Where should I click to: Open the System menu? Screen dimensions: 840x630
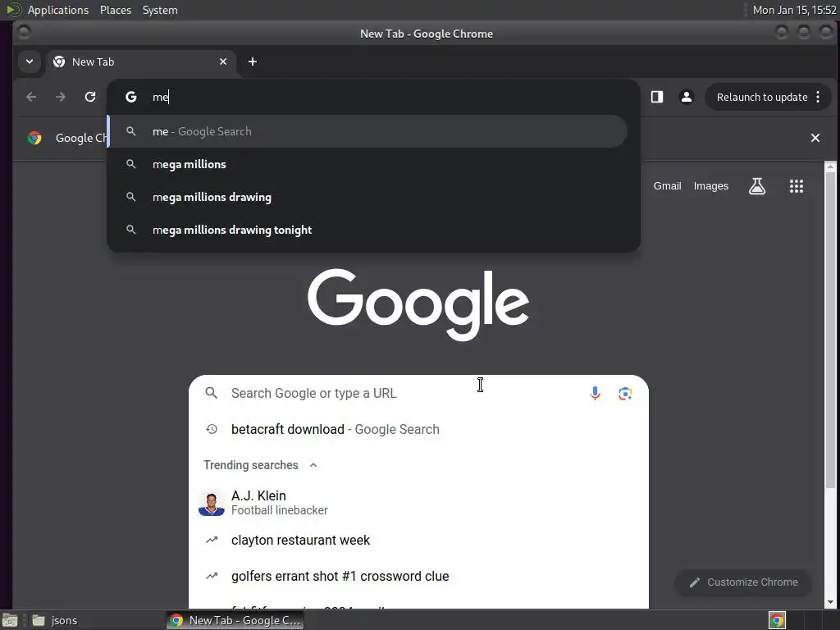(160, 10)
